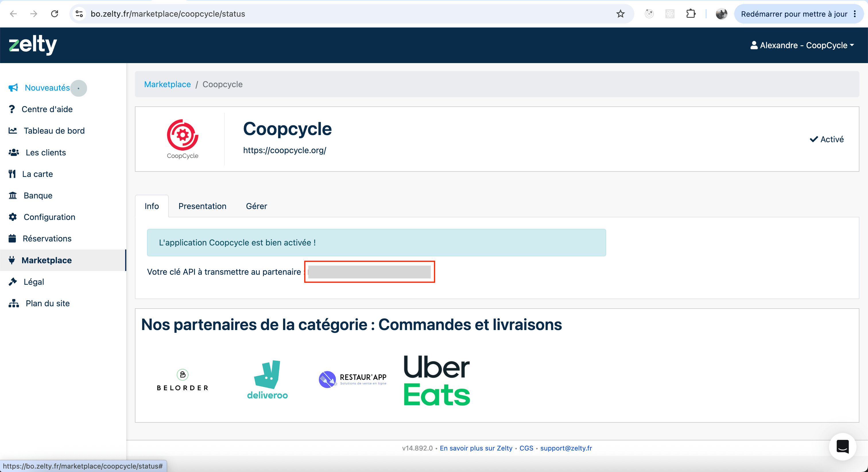Open the Deliveroo partner logo
The image size is (868, 472).
268,380
